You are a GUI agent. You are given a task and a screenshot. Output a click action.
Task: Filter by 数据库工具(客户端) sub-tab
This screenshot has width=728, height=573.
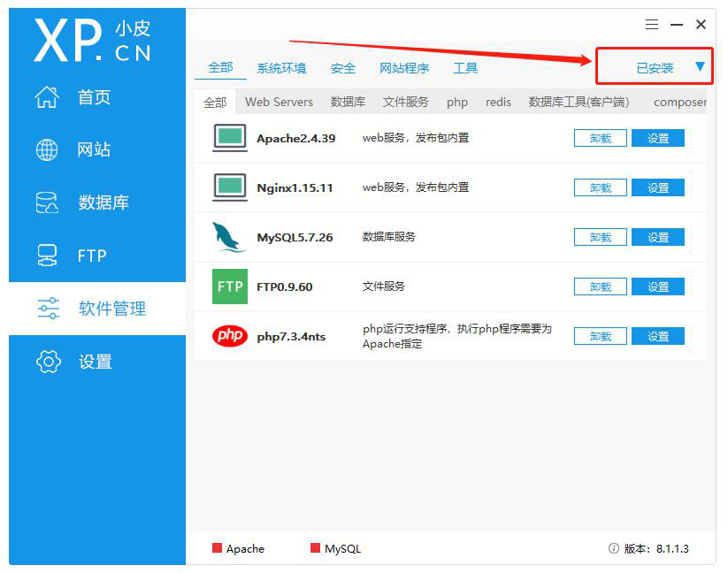[579, 102]
